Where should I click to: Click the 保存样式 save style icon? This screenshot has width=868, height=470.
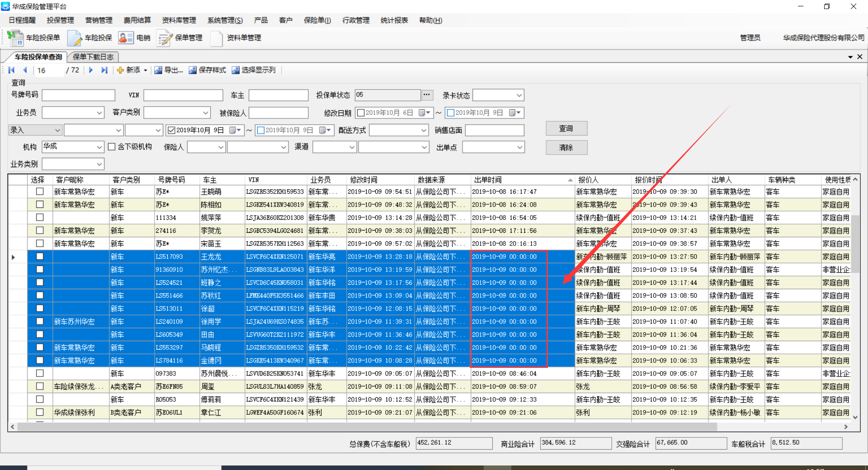[193, 70]
